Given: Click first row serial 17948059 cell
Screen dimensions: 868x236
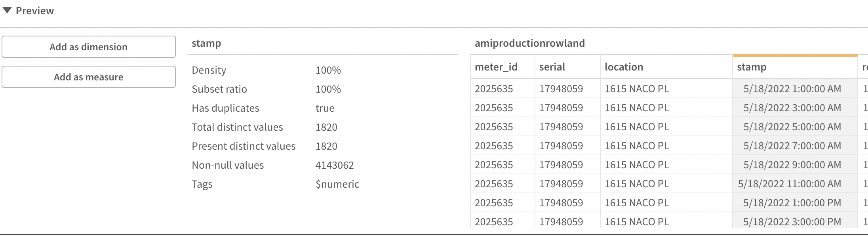Looking at the screenshot, I should (561, 89).
